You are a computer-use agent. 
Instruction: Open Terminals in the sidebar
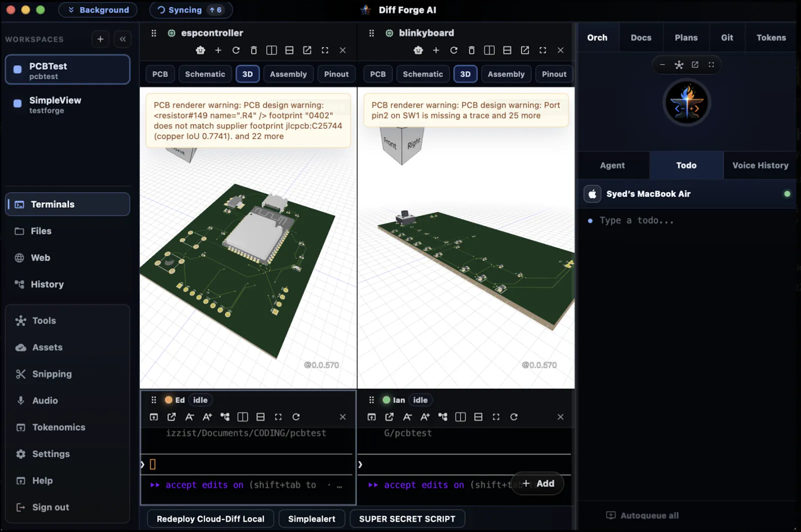(x=68, y=204)
